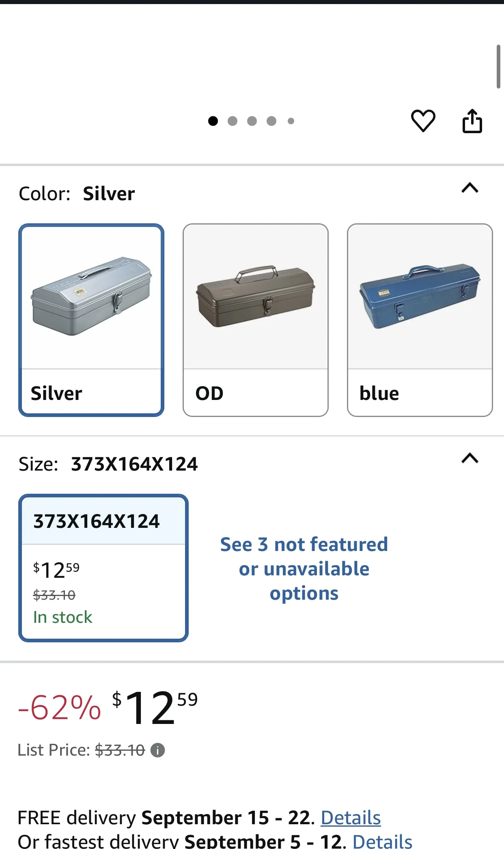Open See 3 not featured options
504x849 pixels.
point(304,568)
